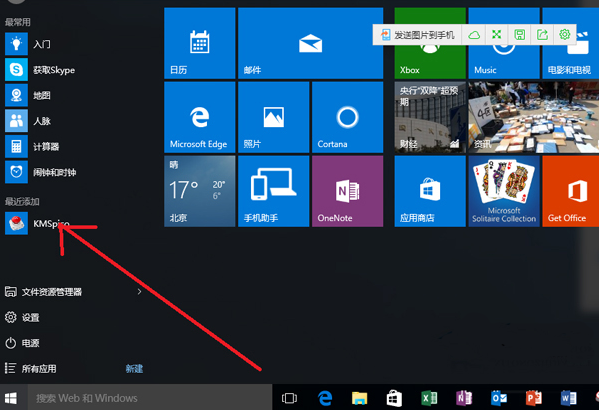
Task: Open the 财经 finance news tile
Action: (x=430, y=117)
